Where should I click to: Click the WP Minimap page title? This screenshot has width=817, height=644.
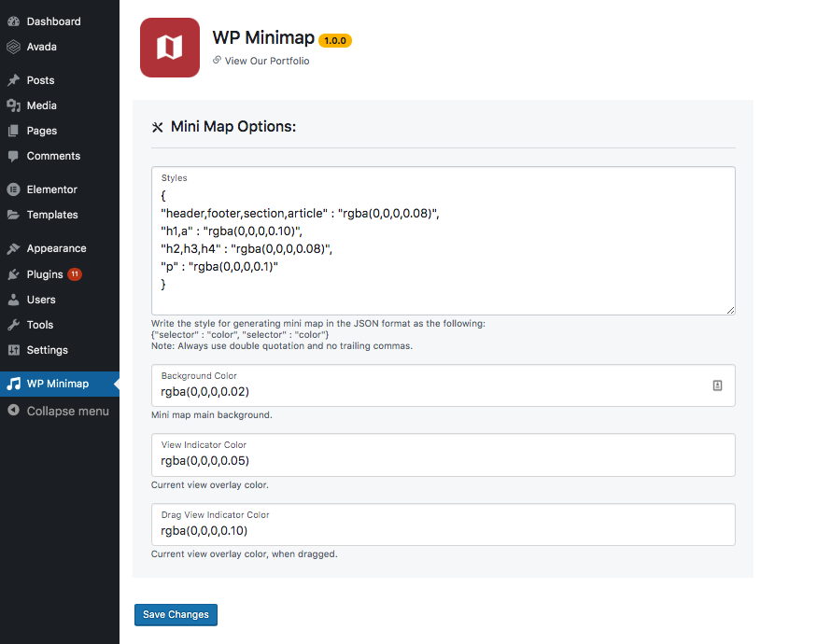[263, 38]
